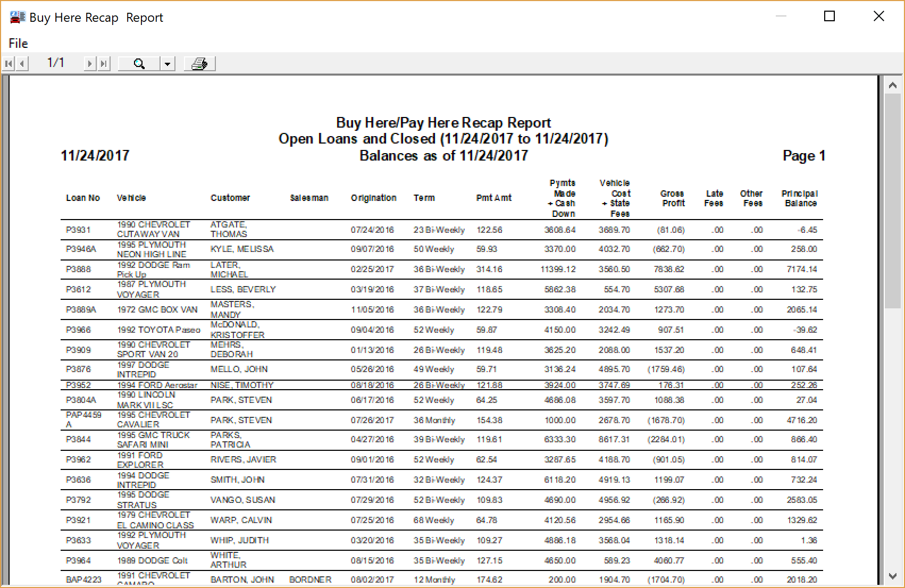The width and height of the screenshot is (905, 588).
Task: Click customer name SMITH, JOHN
Action: (x=237, y=480)
